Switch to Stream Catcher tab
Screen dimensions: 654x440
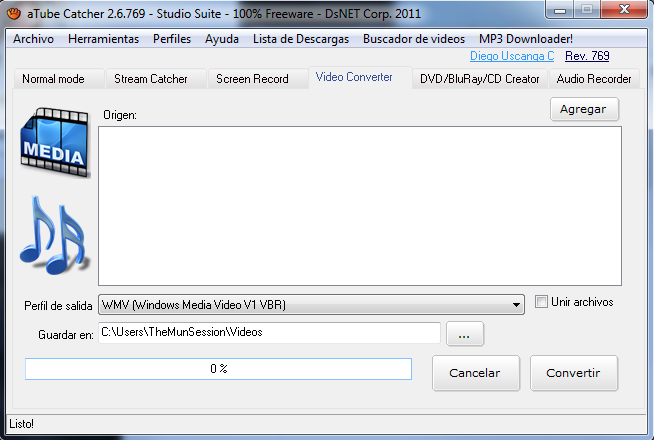156,79
